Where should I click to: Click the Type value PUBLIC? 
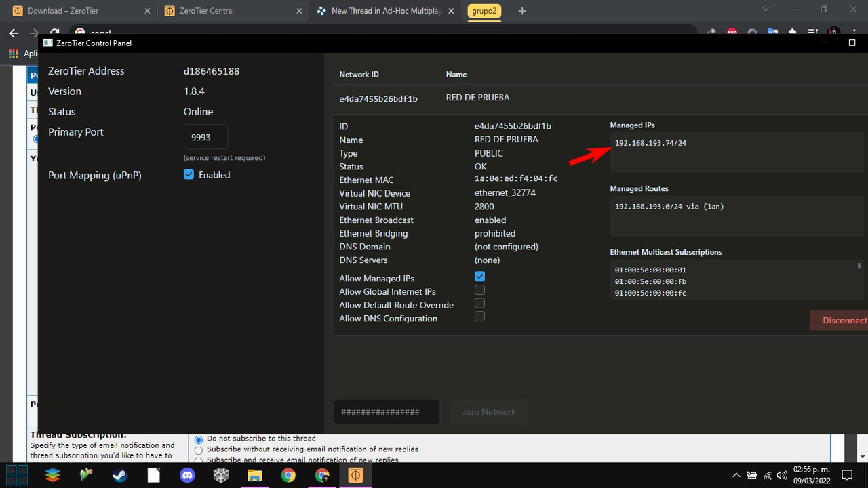pyautogui.click(x=489, y=153)
